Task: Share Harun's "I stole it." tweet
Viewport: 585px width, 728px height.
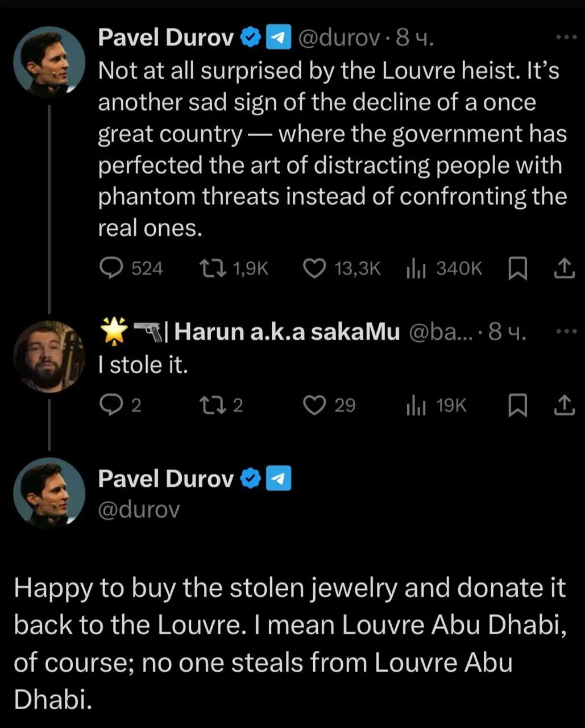Action: pyautogui.click(x=564, y=405)
